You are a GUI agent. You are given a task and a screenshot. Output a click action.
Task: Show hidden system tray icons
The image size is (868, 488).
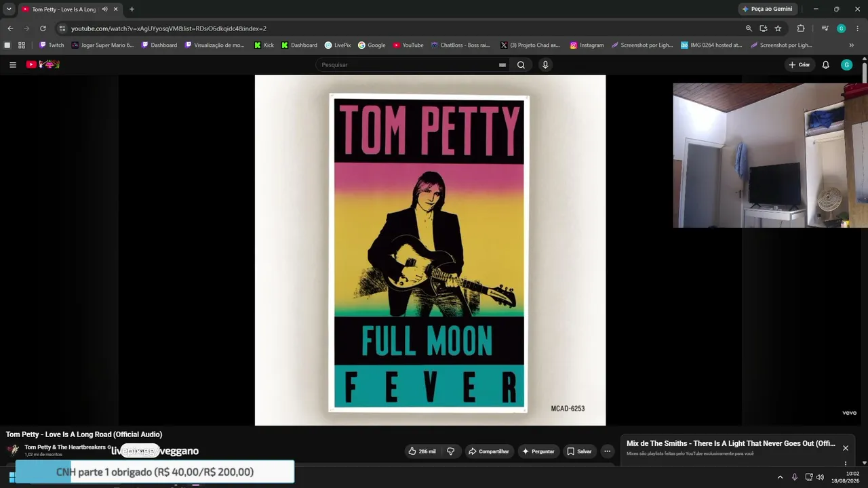pyautogui.click(x=780, y=477)
